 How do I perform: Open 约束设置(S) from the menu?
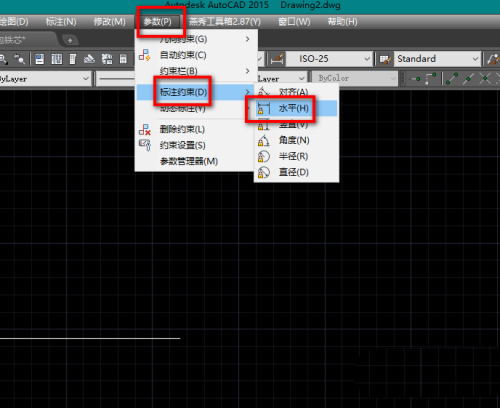point(195,145)
